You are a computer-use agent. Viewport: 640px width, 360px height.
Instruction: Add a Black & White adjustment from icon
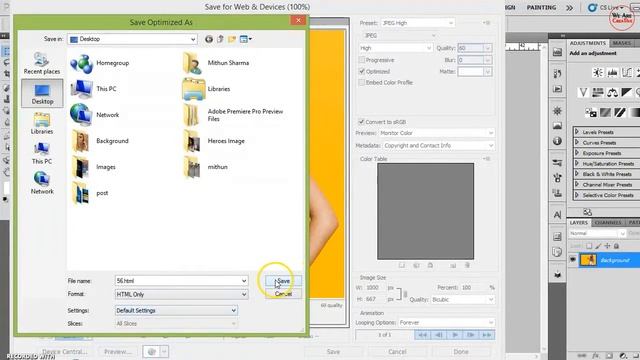coord(627,92)
